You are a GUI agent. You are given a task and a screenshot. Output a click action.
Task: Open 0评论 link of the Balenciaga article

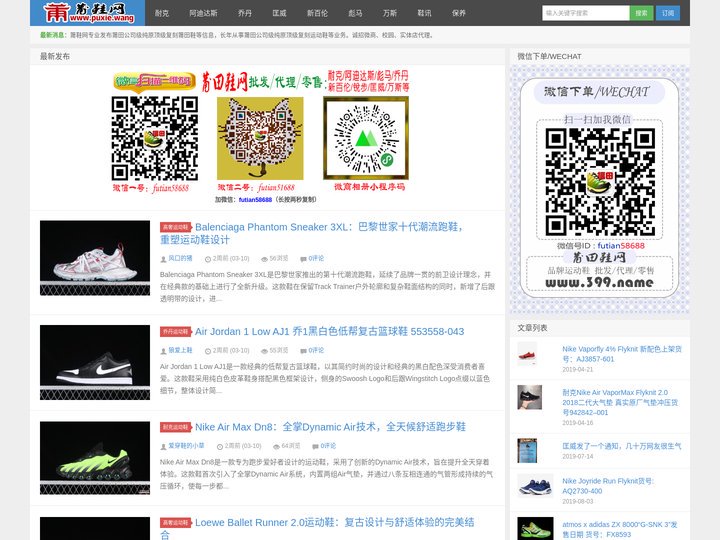pos(316,259)
